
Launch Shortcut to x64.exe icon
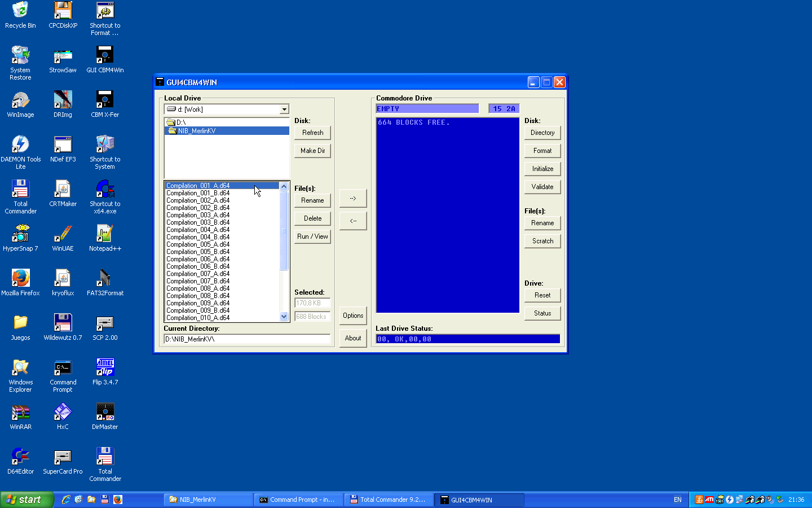[x=105, y=197]
